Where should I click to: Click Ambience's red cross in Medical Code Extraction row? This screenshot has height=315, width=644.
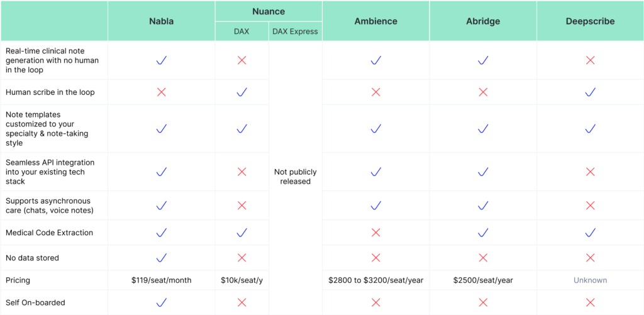click(x=376, y=233)
